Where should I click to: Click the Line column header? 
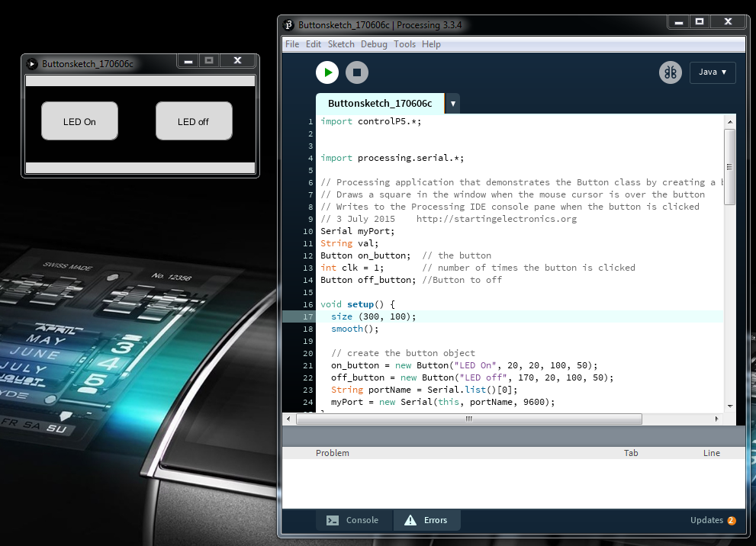[x=712, y=453]
